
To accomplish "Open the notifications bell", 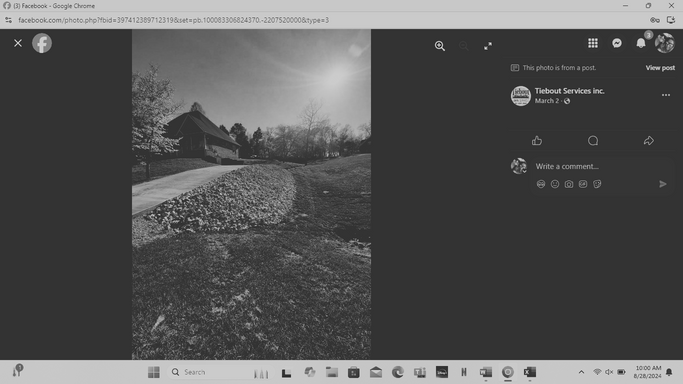I will tap(641, 43).
